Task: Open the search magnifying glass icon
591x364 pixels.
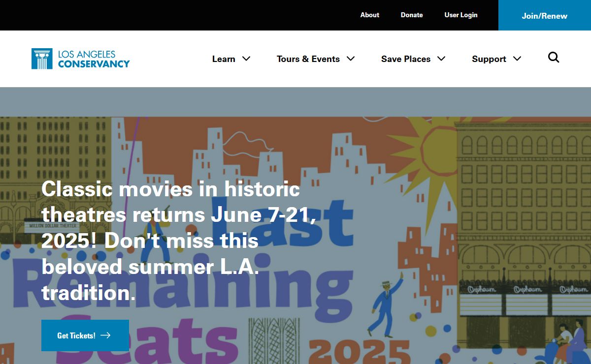Action: pos(554,58)
